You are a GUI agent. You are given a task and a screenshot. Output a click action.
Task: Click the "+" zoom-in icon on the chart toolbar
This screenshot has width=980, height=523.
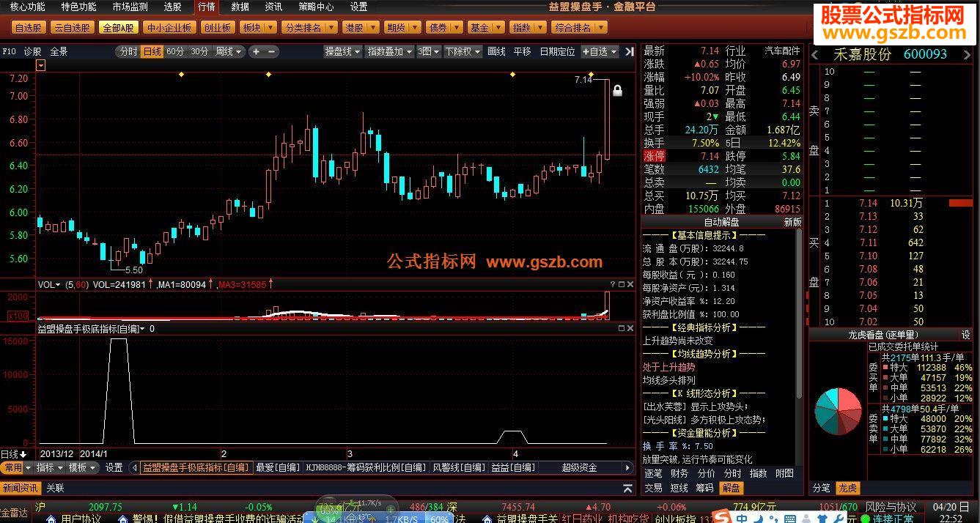point(255,51)
